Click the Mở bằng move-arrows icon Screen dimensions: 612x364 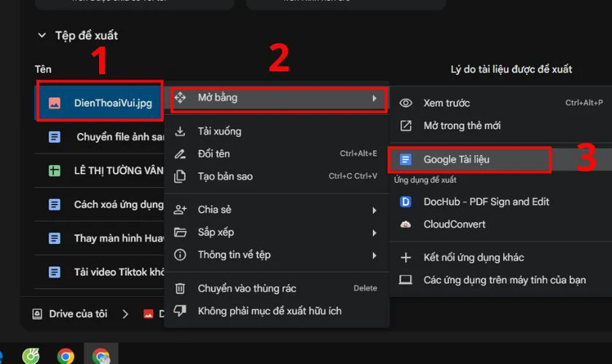pos(180,98)
